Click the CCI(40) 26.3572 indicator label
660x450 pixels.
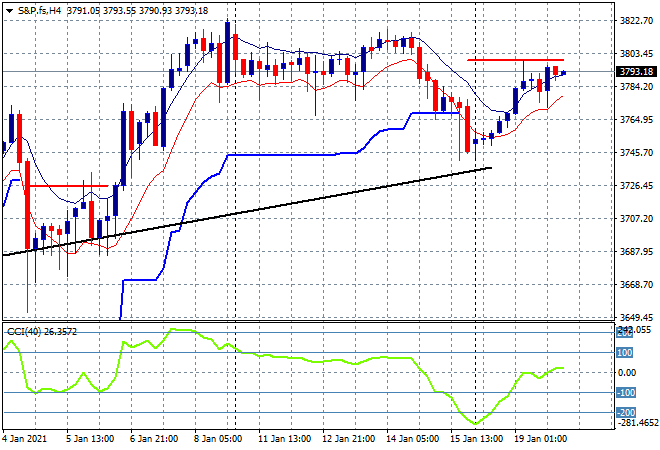pos(42,332)
